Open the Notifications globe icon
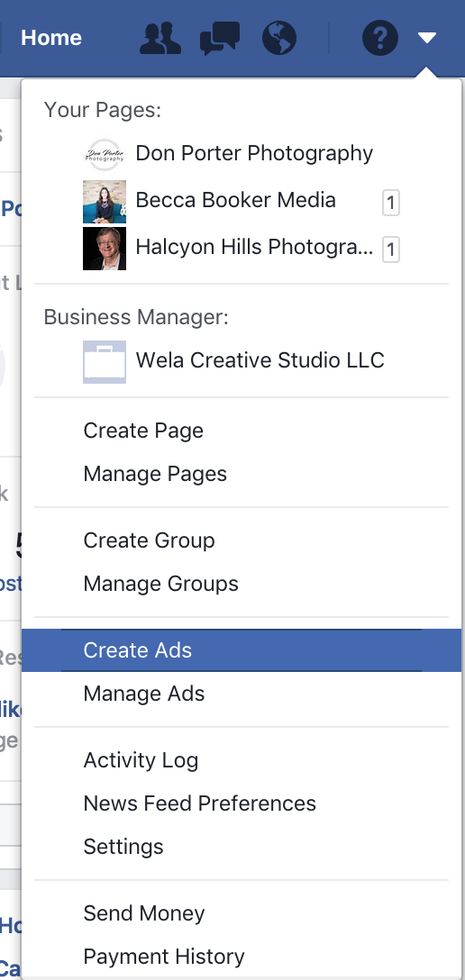 [279, 38]
